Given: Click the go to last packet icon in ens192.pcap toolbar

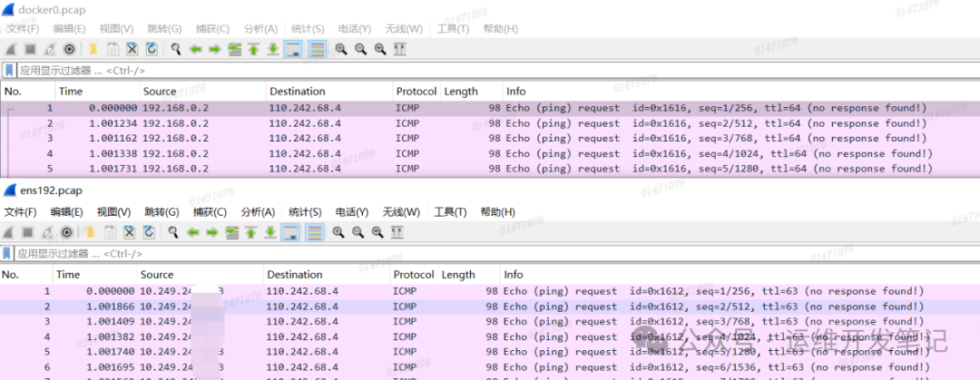Looking at the screenshot, I should point(270,232).
